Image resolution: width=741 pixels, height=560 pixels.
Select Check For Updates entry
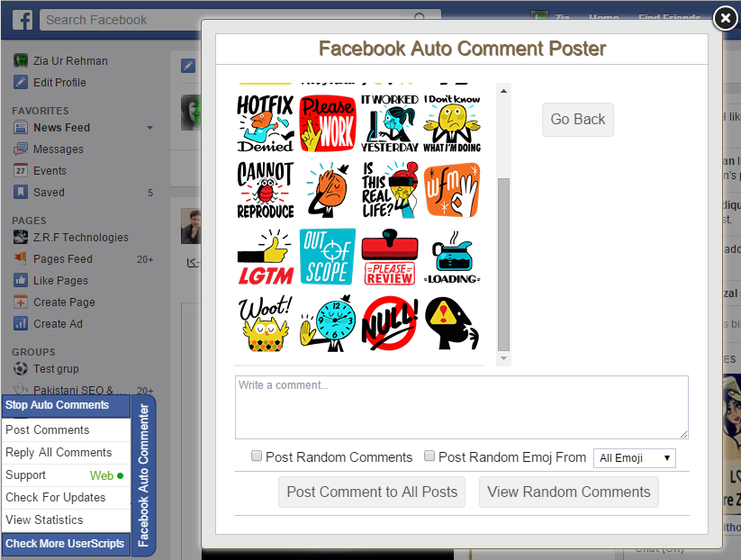pyautogui.click(x=66, y=498)
